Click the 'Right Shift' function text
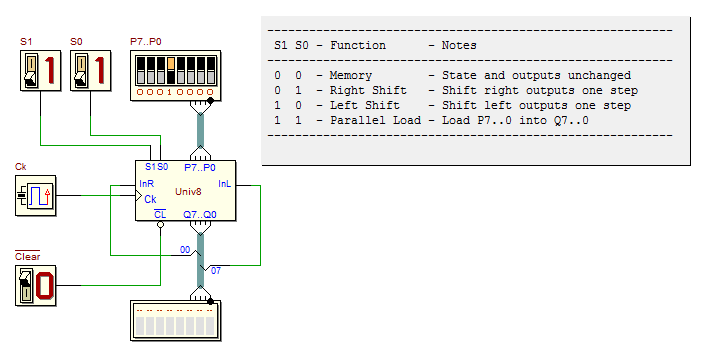 [x=368, y=90]
